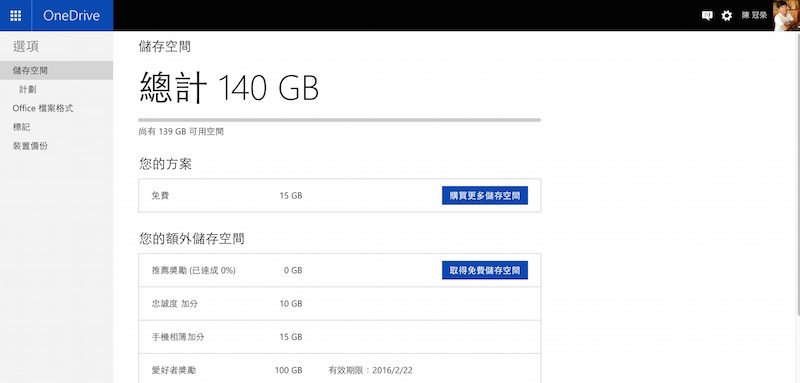Open the feedback message icon
Image resolution: width=800 pixels, height=383 pixels.
707,16
